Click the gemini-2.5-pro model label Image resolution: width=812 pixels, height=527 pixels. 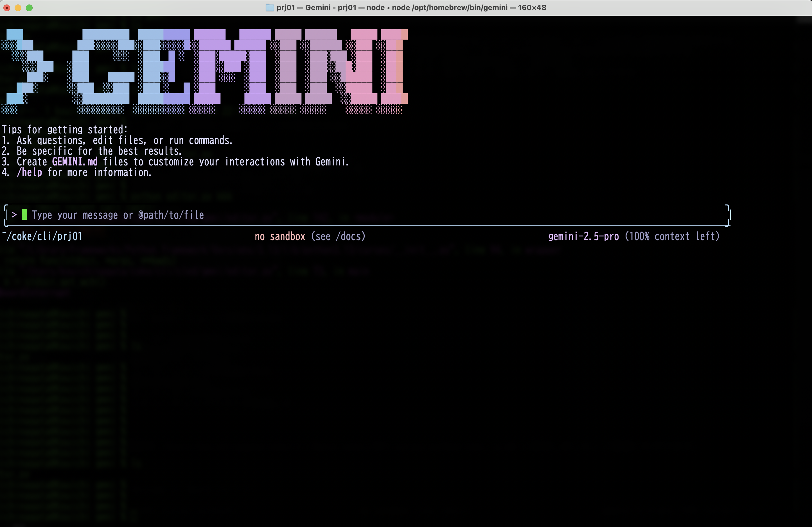[583, 237]
